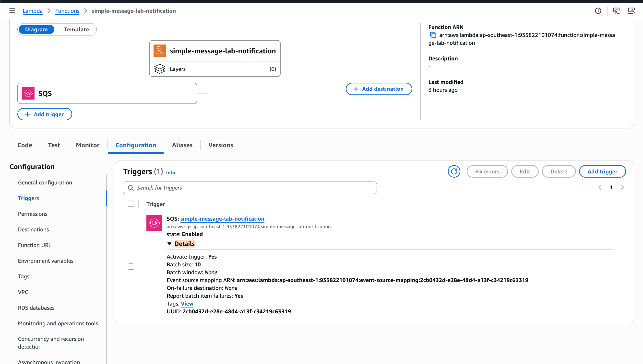
Task: Open Concurrency and recursion detection
Action: pyautogui.click(x=51, y=343)
